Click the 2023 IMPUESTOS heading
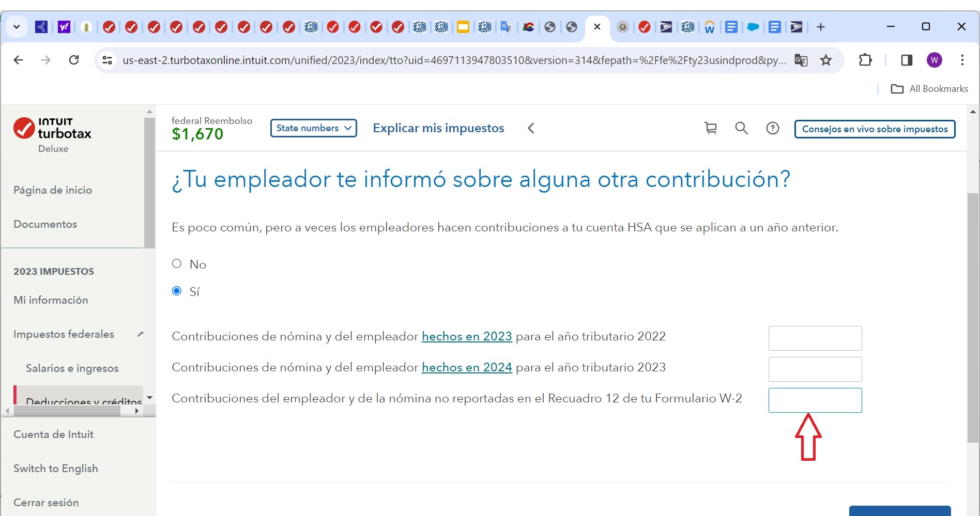Image resolution: width=980 pixels, height=516 pixels. (54, 272)
